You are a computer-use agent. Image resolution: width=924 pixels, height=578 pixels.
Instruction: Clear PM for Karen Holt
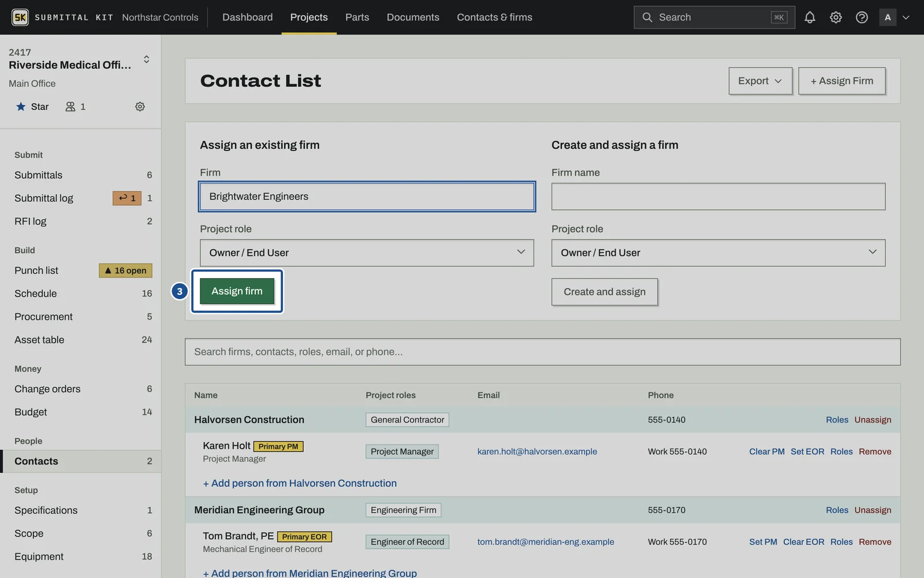(x=766, y=451)
